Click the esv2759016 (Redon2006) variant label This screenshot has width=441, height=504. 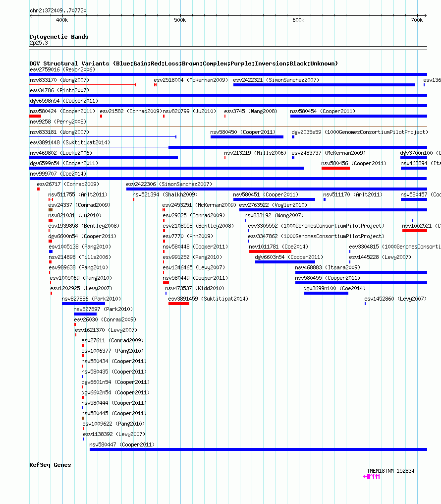tap(62, 70)
